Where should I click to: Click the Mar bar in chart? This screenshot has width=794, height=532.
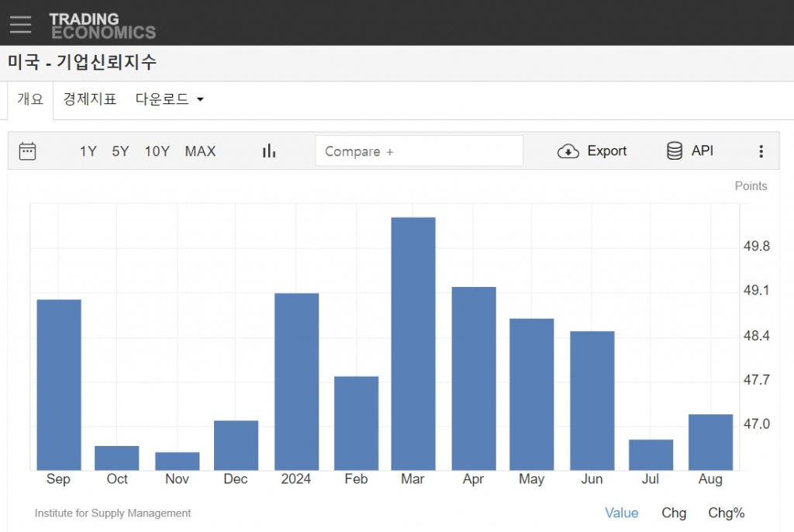(413, 344)
